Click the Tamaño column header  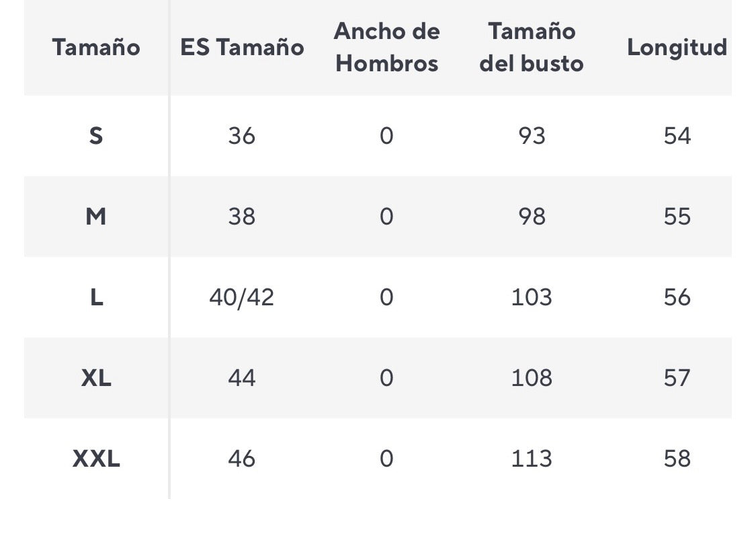[96, 48]
